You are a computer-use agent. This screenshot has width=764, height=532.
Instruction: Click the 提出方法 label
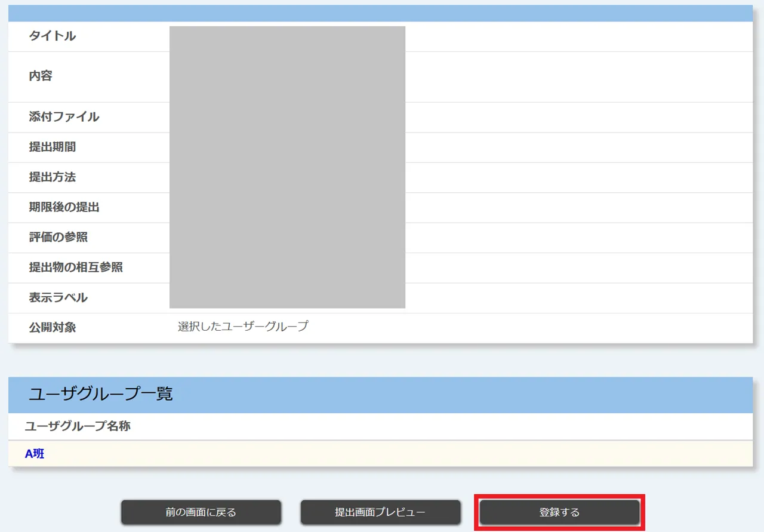point(53,177)
